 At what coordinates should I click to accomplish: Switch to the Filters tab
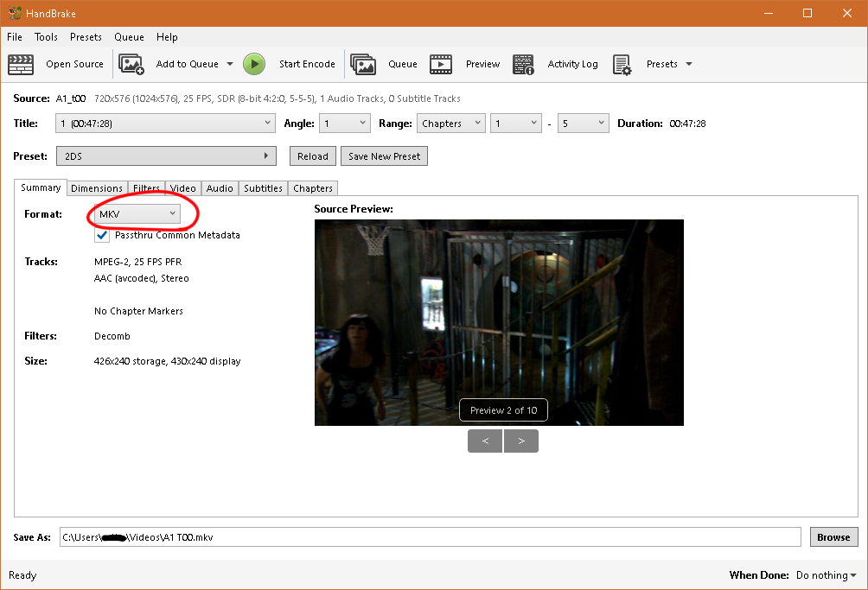point(146,188)
